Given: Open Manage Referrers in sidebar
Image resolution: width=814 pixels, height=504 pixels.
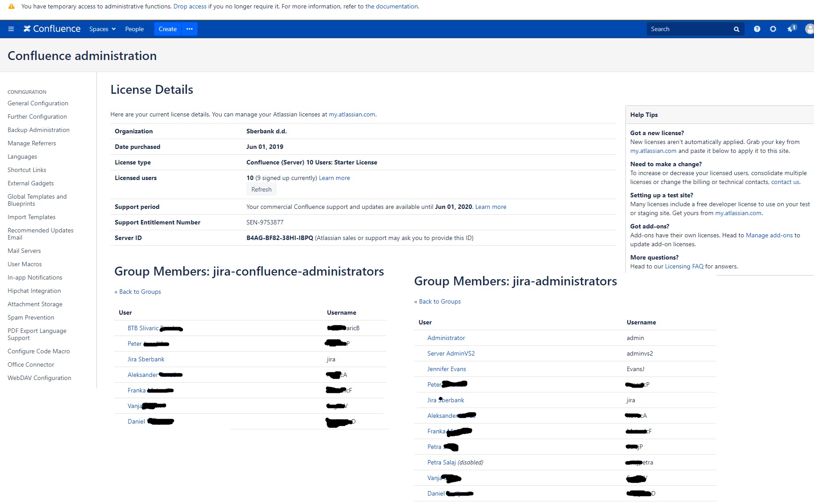Looking at the screenshot, I should coord(32,143).
